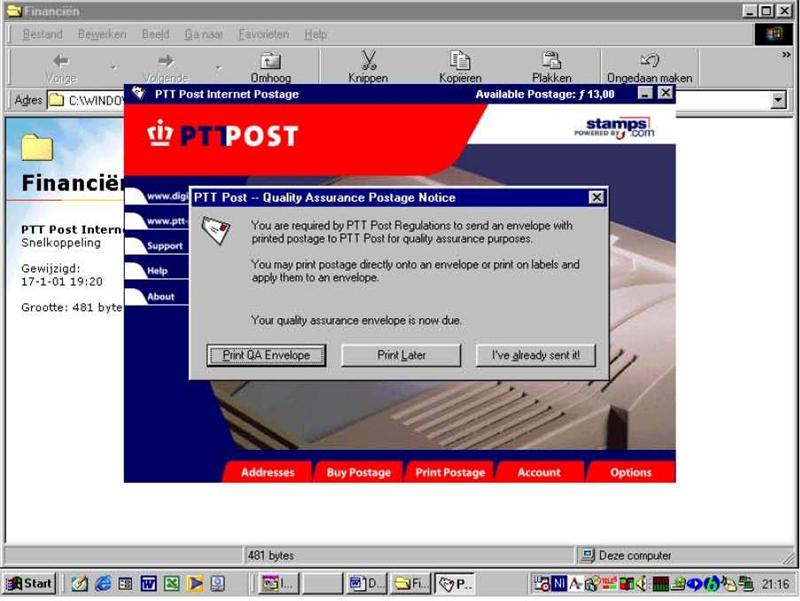Click the system tray clock showing 21:16
Viewport: 800px width, 601px height.
pos(775,584)
